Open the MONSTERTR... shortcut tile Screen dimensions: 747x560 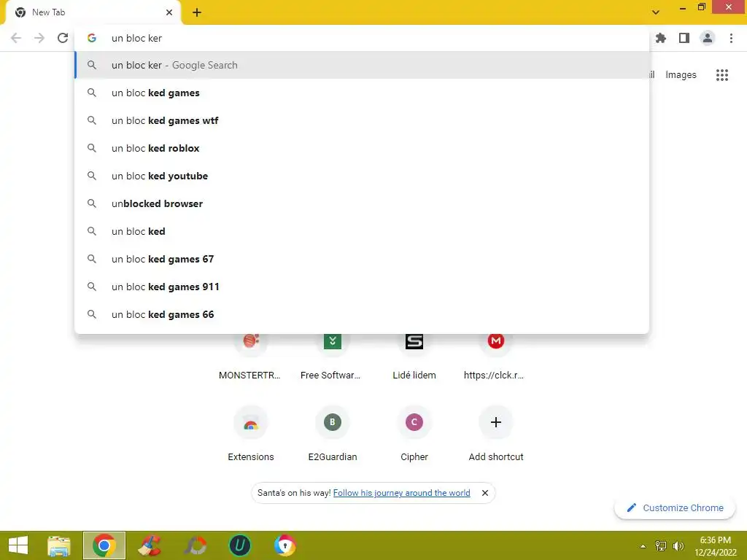coord(251,356)
